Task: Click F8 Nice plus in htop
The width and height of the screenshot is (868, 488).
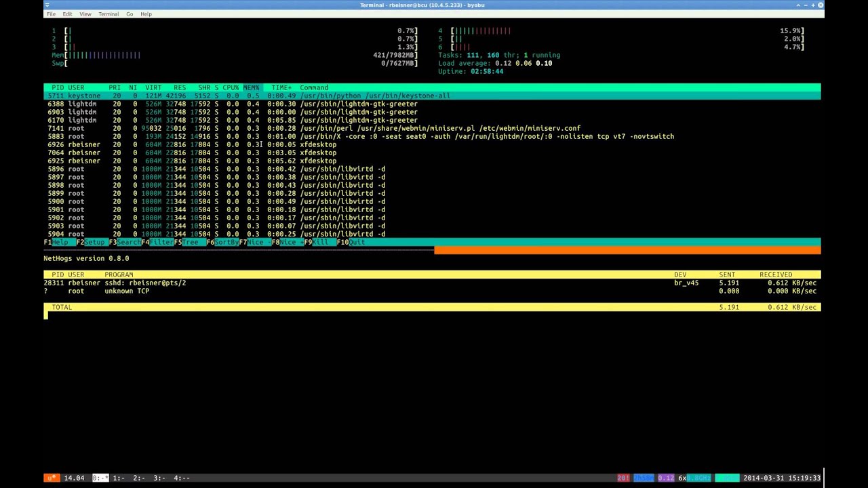Action: [x=288, y=242]
